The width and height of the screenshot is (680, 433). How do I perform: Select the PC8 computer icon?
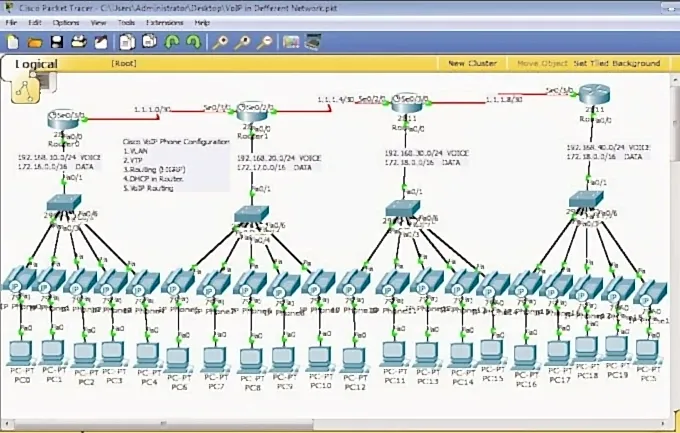[x=252, y=361]
